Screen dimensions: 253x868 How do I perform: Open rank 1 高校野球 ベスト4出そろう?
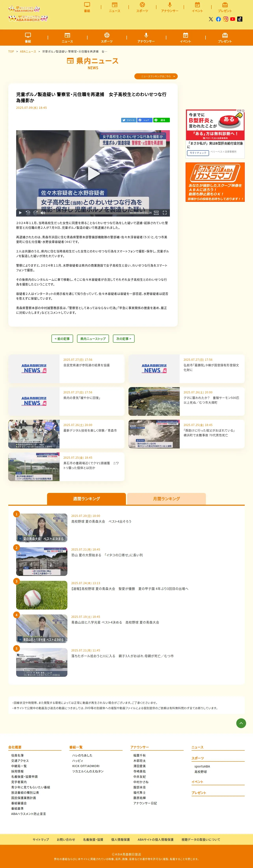click(x=101, y=521)
